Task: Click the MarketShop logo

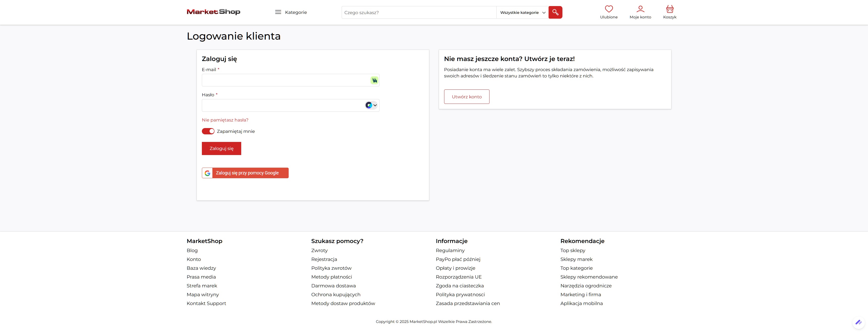Action: click(213, 12)
